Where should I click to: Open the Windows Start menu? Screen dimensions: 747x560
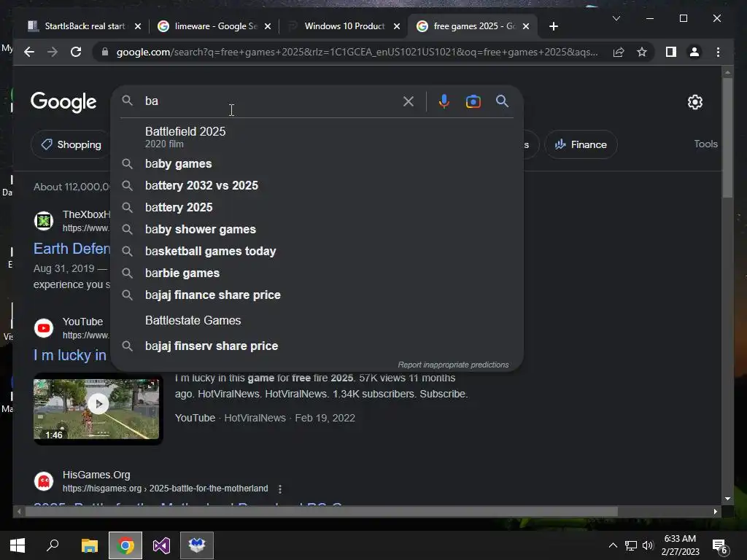pos(18,545)
